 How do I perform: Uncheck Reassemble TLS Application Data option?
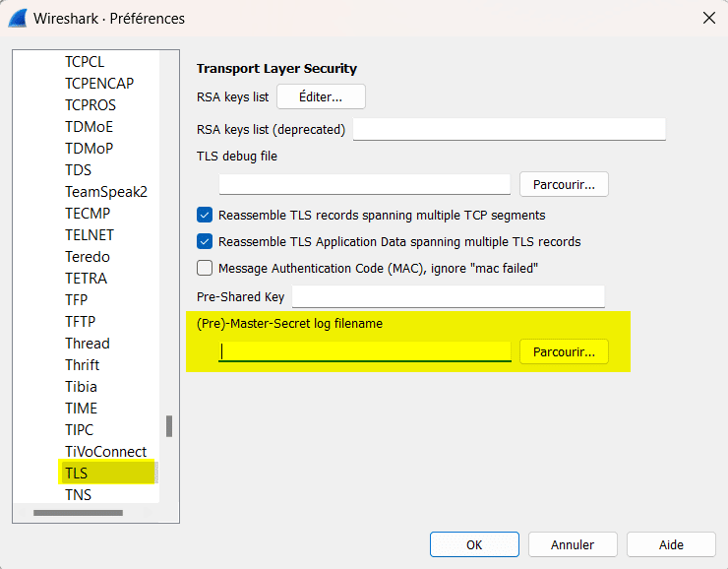point(205,241)
